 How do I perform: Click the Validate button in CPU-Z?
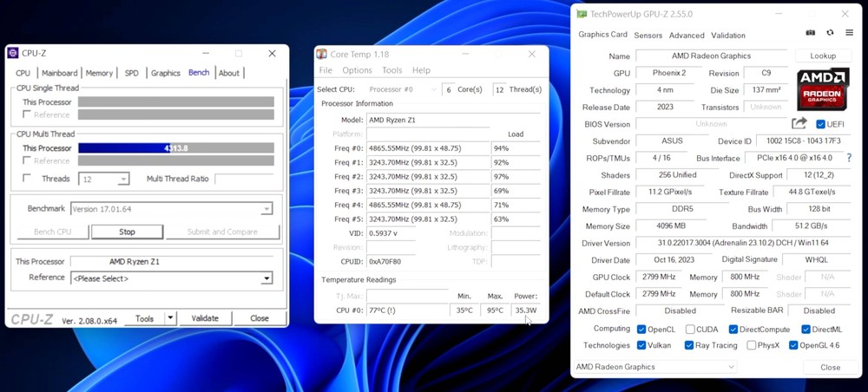pyautogui.click(x=205, y=318)
